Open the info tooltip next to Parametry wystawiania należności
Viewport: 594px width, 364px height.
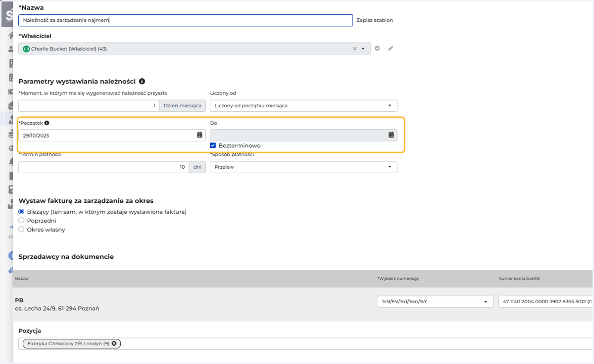(142, 81)
